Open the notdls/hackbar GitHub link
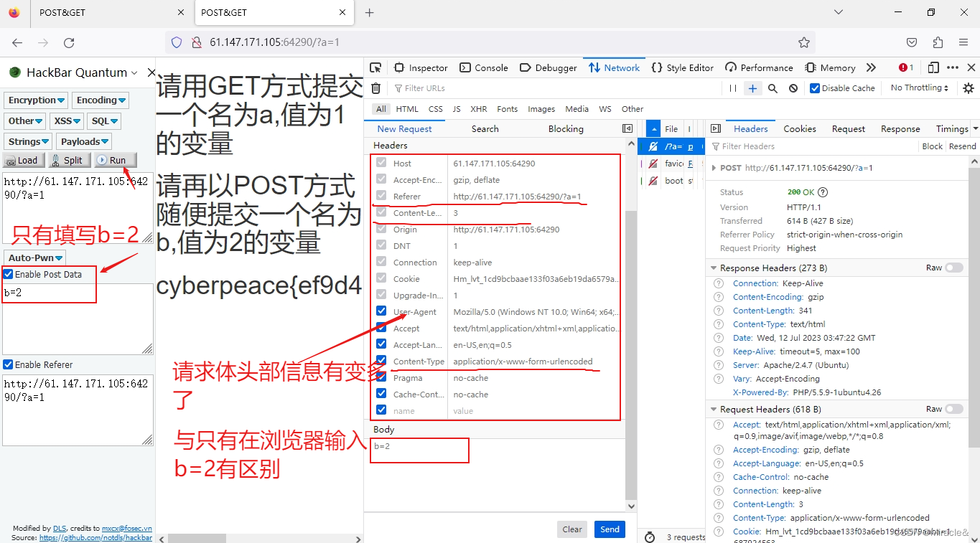The image size is (980, 543). (95, 537)
